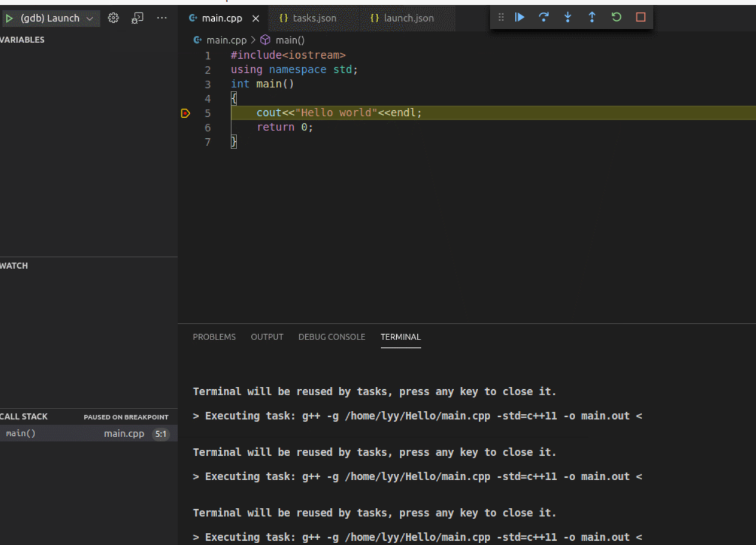
Task: Open launch.json via gear icon
Action: pyautogui.click(x=113, y=18)
